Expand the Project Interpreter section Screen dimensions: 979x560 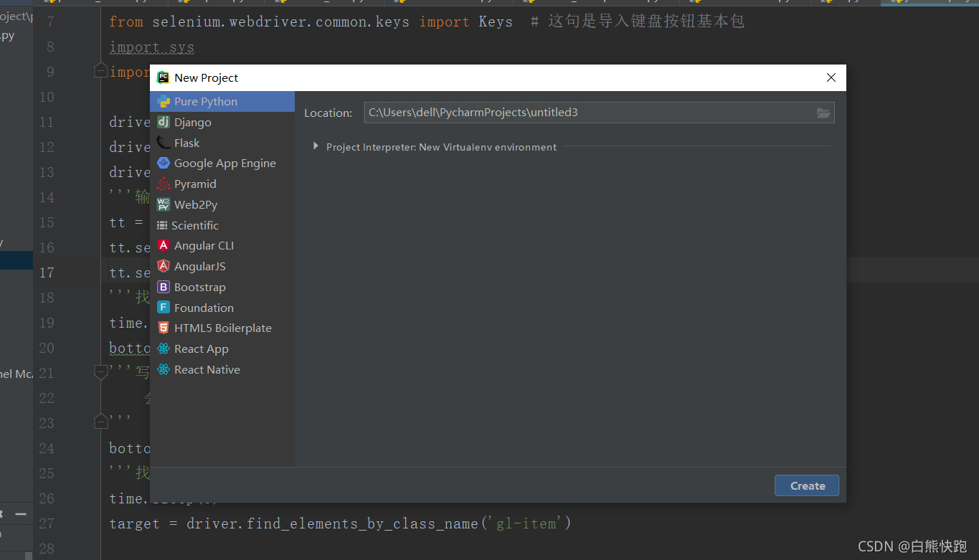pos(316,146)
